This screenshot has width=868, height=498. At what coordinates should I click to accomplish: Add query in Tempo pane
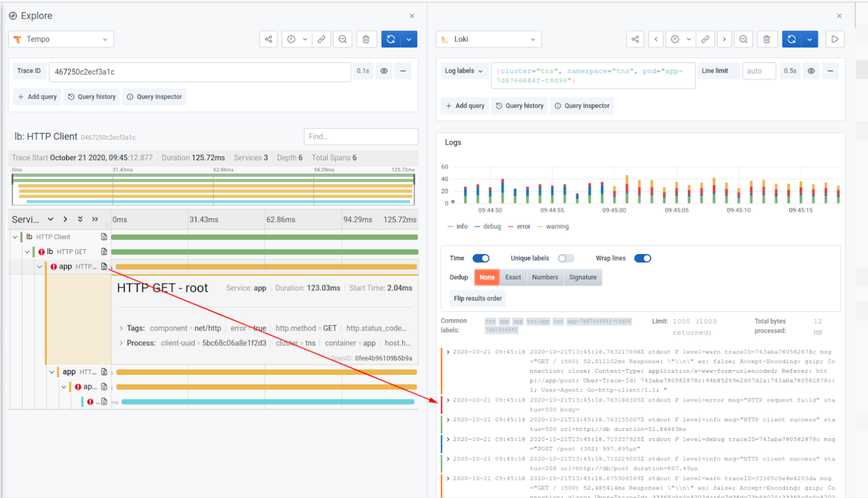[x=37, y=97]
